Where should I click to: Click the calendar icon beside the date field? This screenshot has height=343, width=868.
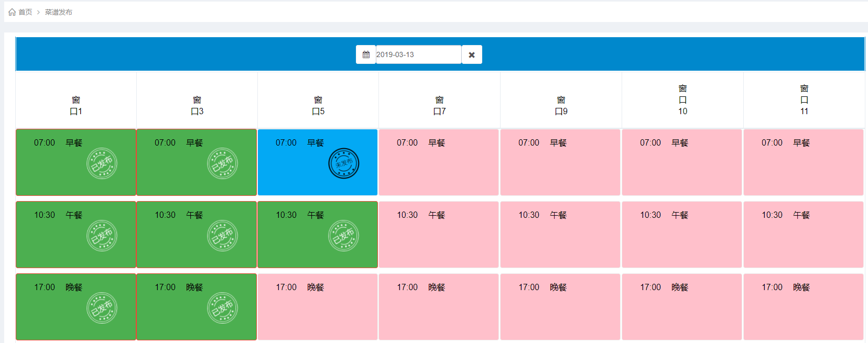pyautogui.click(x=366, y=54)
